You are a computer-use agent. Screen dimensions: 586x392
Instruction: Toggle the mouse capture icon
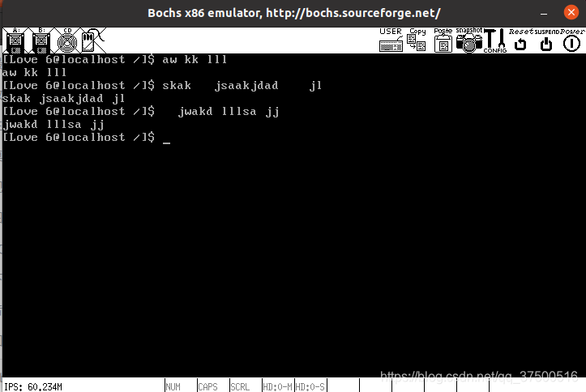pyautogui.click(x=92, y=40)
